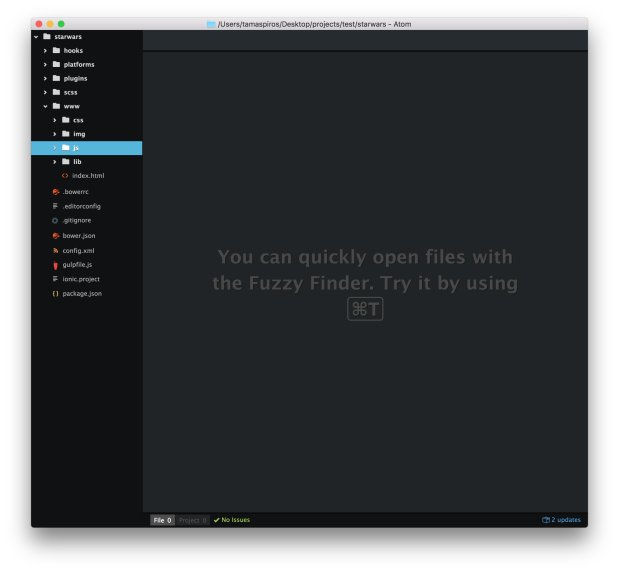Screen dimensions: 619x572
Task: Open config.xml file
Action: 79,251
